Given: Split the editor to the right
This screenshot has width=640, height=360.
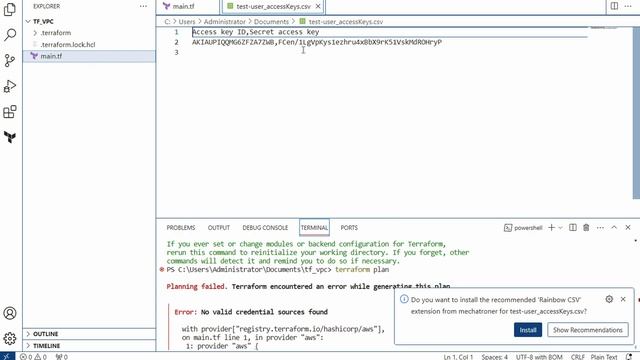Looking at the screenshot, I should pos(614,6).
